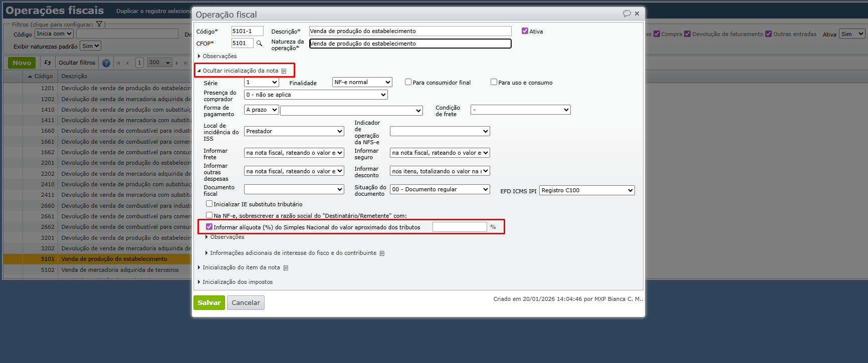Open the Situação do documento dropdown
868x363 pixels.
pos(440,189)
